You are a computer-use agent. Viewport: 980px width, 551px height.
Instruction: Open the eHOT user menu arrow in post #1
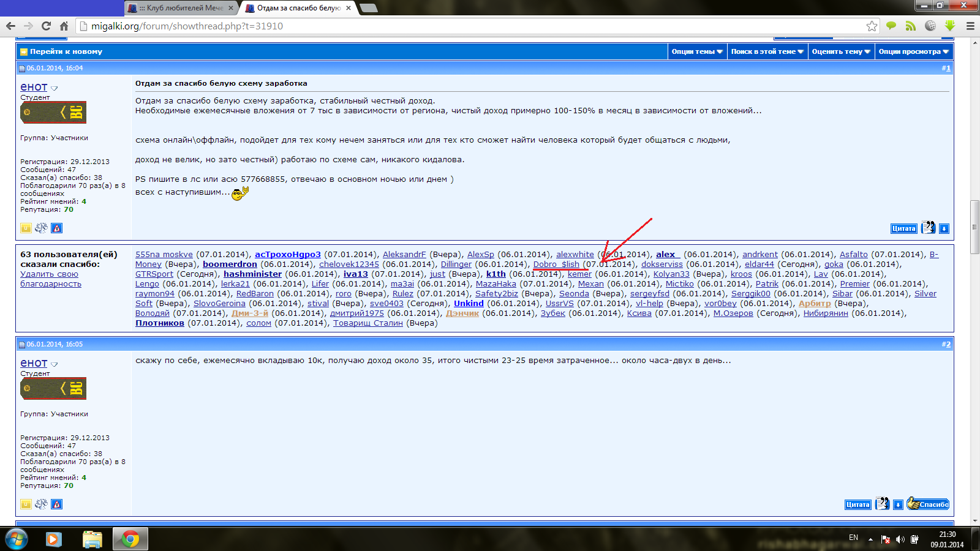click(54, 88)
